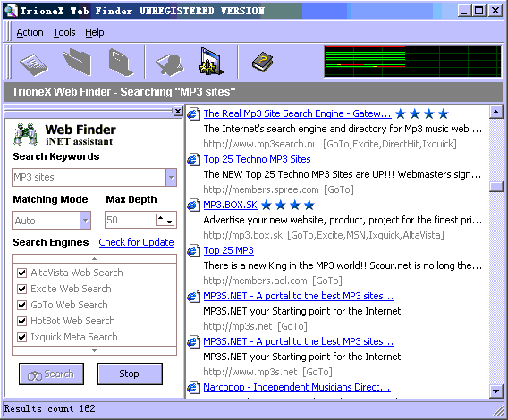This screenshot has width=508, height=420.
Task: Open the first MP3S.NET portal link
Action: (299, 296)
